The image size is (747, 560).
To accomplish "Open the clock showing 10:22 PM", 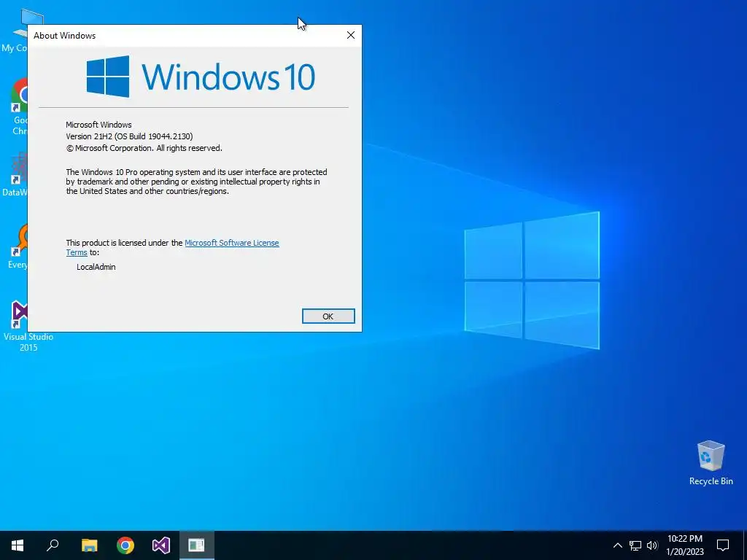I will (685, 545).
